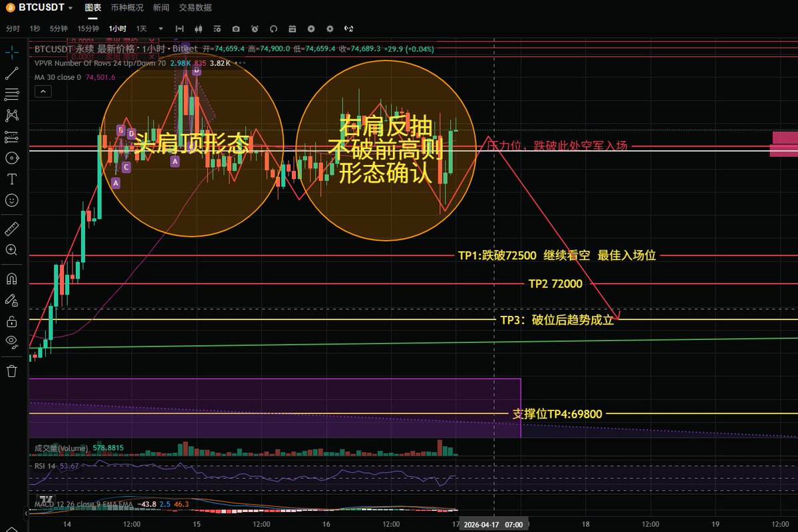798x532 pixels.
Task: Toggle fullscreen chart mode icon
Action: tap(350, 29)
